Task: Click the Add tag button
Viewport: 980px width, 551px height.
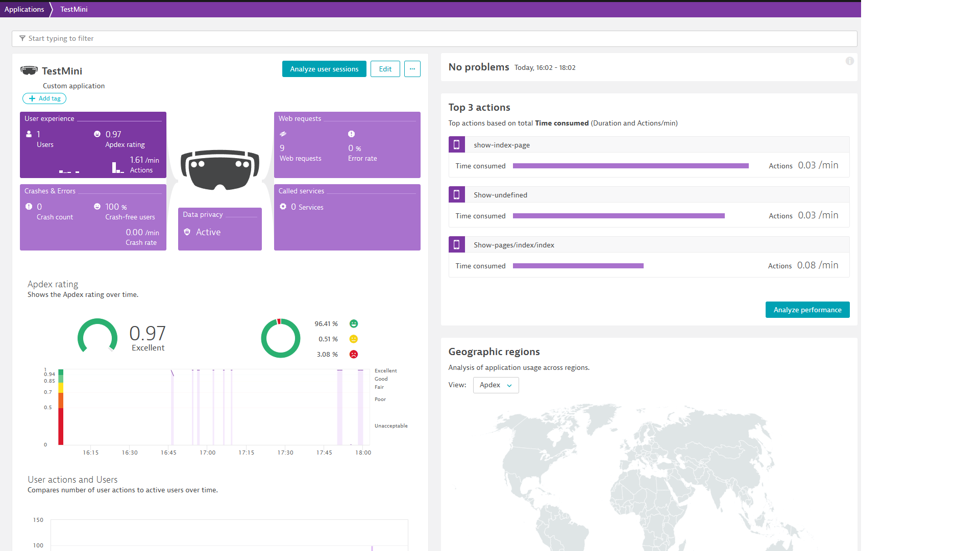Action: pos(44,98)
